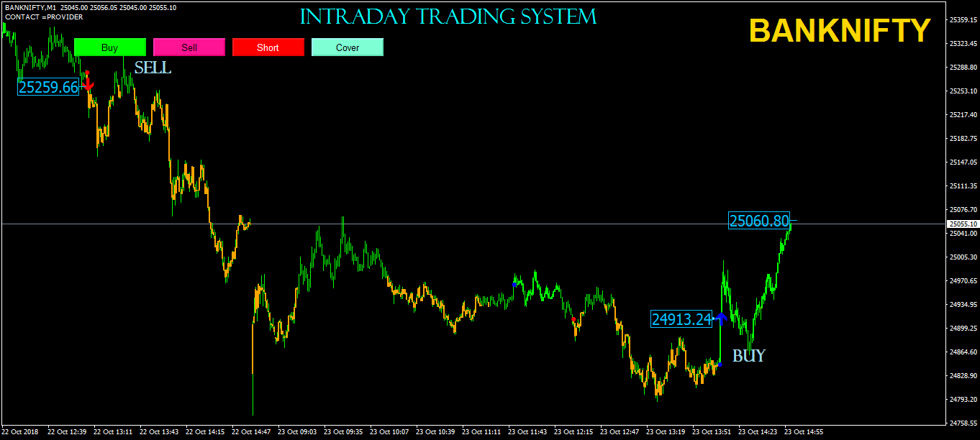Screen dimensions: 980x440
Task: Click the SELL text annotation
Action: tap(153, 68)
